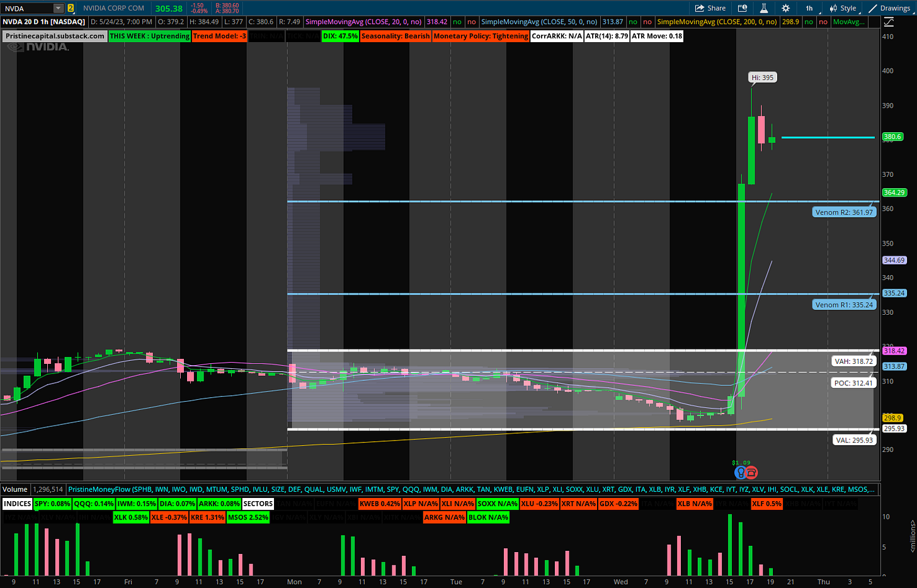The width and height of the screenshot is (917, 588).
Task: Click the KWEB 0.42% label
Action: pos(379,504)
